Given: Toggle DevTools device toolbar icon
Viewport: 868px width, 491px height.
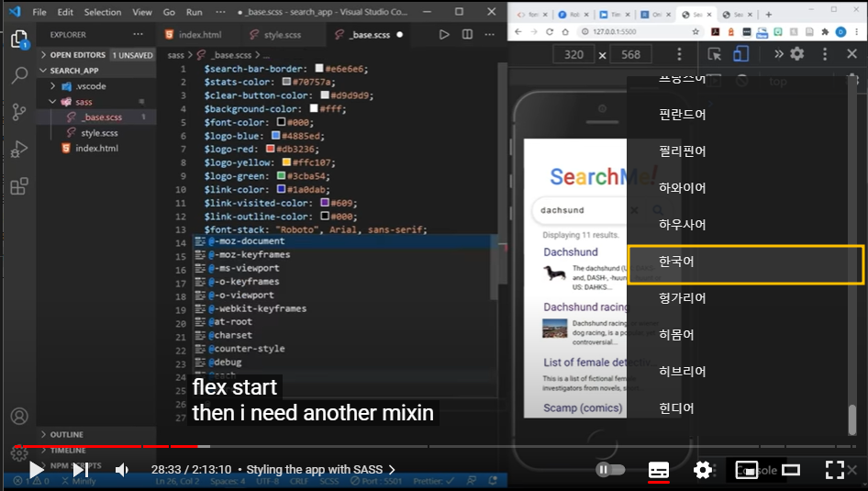Looking at the screenshot, I should (740, 54).
